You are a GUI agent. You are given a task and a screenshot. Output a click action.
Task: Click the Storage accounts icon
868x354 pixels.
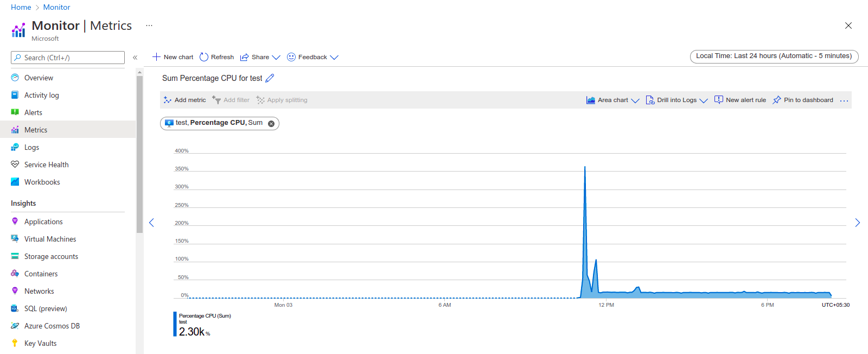coord(15,256)
